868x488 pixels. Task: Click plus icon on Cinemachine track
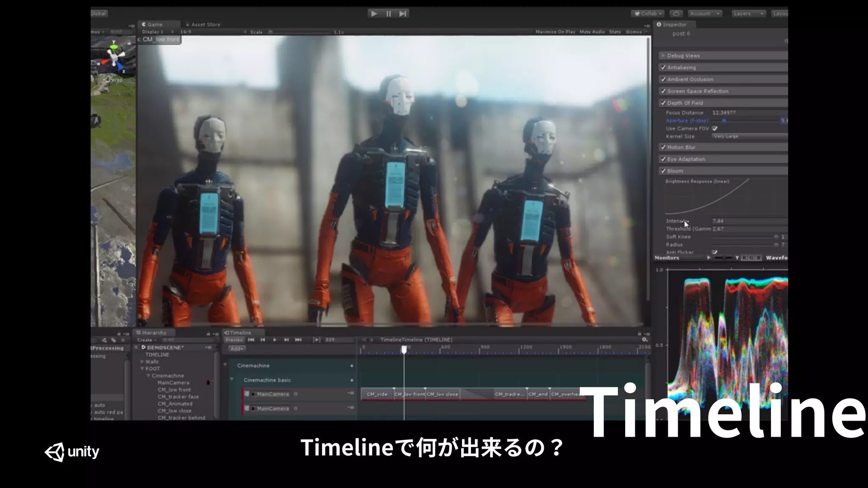352,366
